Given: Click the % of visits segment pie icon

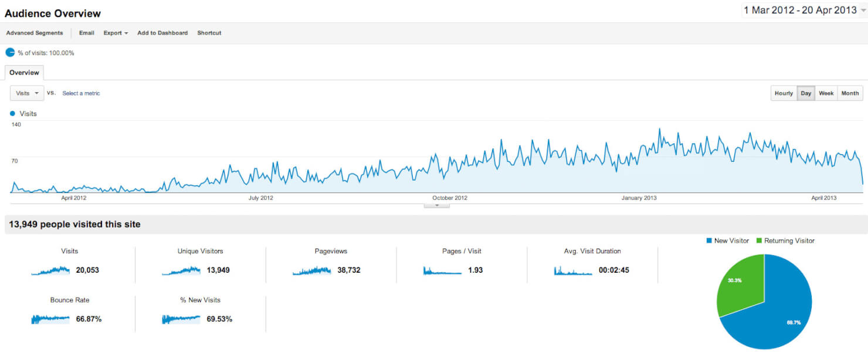Looking at the screenshot, I should [10, 52].
